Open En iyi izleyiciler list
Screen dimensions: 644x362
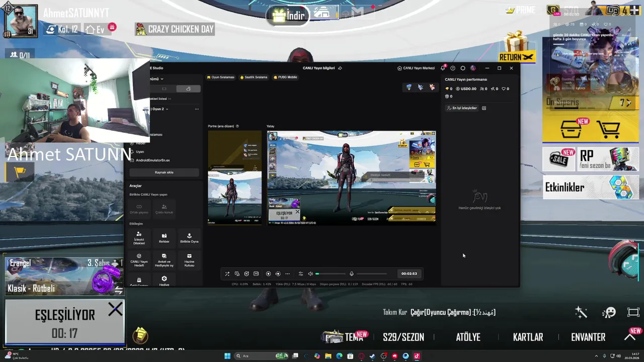click(462, 108)
